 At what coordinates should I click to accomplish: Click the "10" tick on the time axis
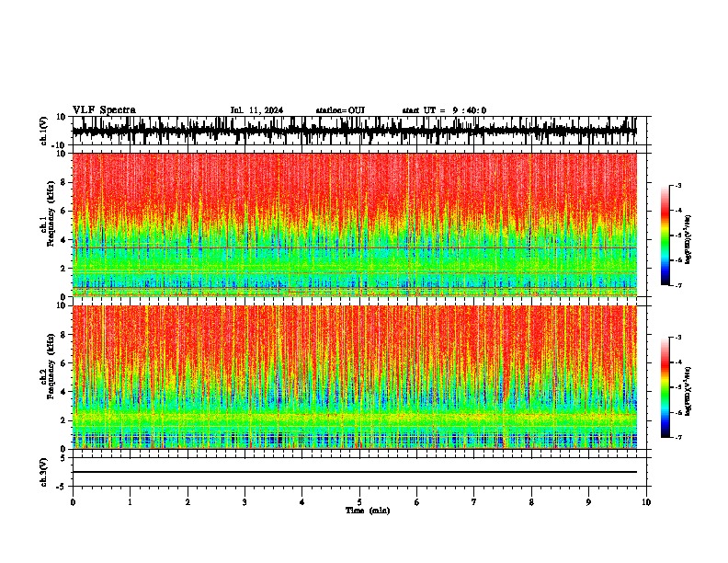click(x=646, y=502)
